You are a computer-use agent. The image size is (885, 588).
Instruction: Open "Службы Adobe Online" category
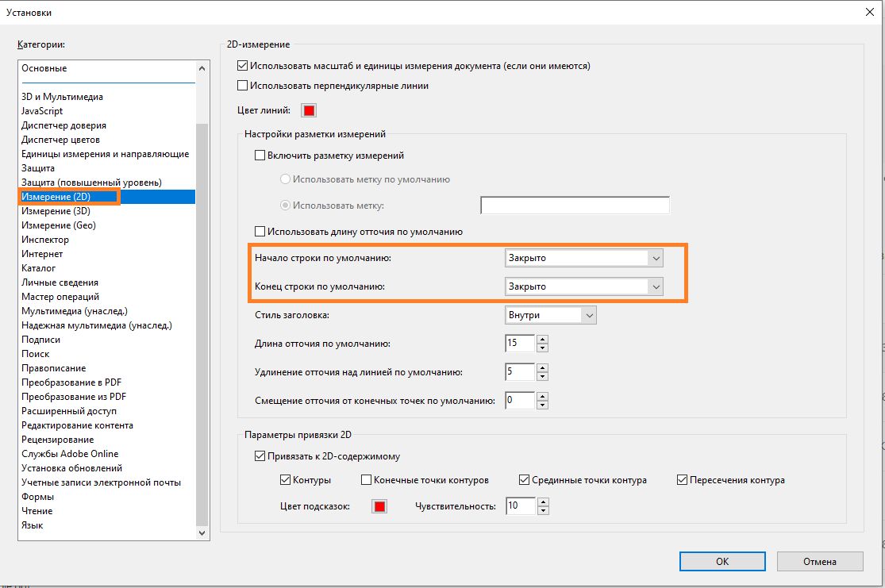click(70, 454)
